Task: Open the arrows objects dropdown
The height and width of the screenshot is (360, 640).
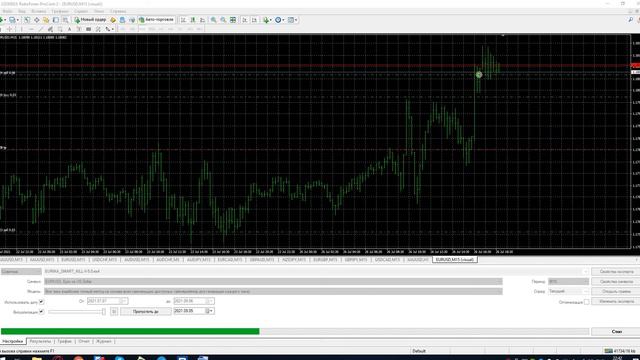Action: [109, 29]
